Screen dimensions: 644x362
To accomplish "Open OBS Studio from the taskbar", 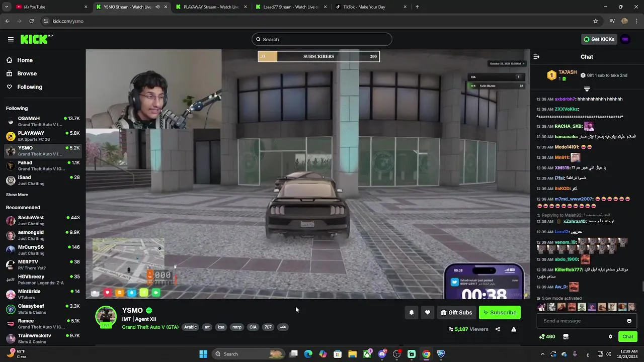I will 397,354.
